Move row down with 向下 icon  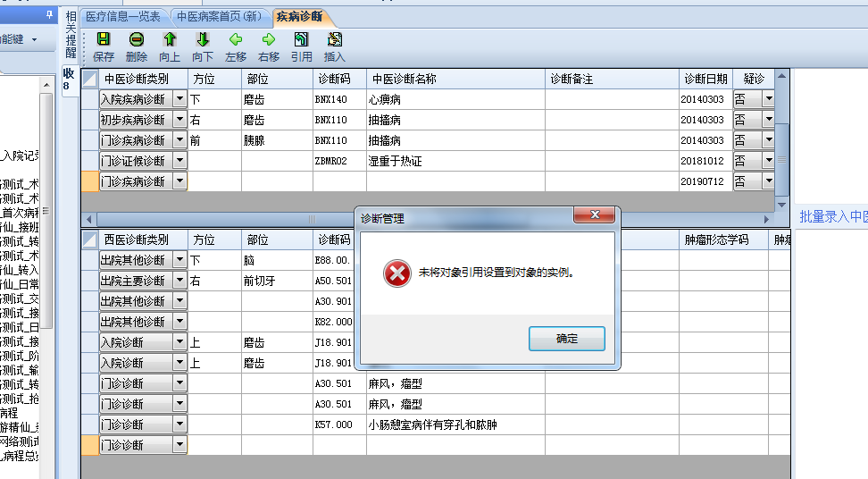click(203, 39)
